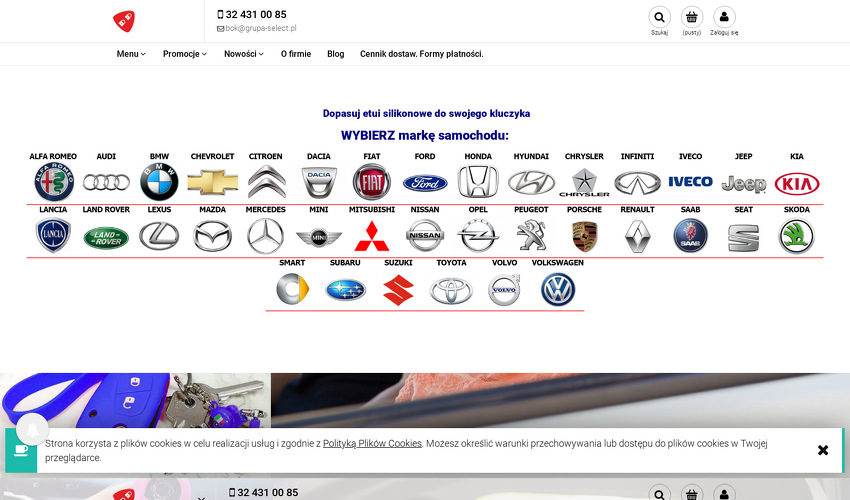Expand the Nowości dropdown

244,54
